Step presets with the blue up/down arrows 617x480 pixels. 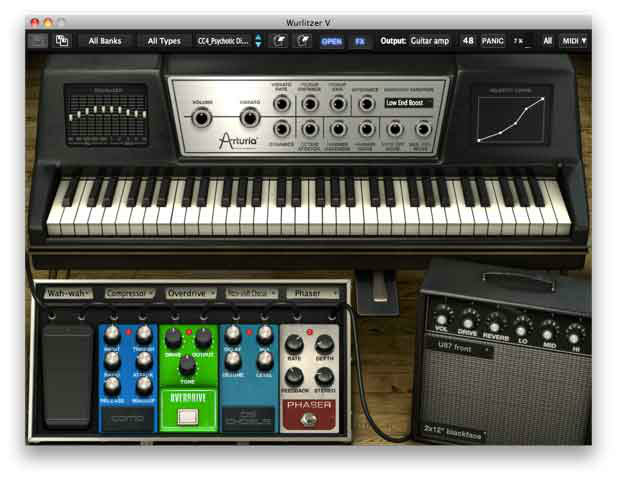click(259, 41)
